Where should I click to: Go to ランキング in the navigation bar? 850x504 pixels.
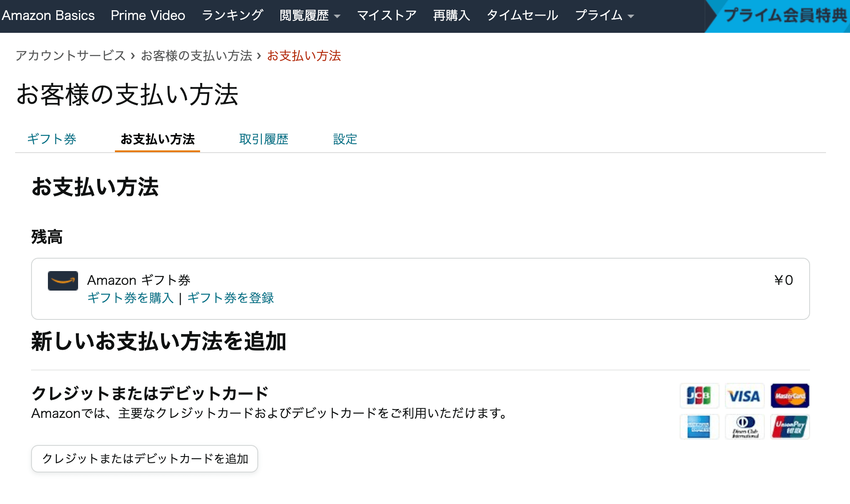click(232, 16)
